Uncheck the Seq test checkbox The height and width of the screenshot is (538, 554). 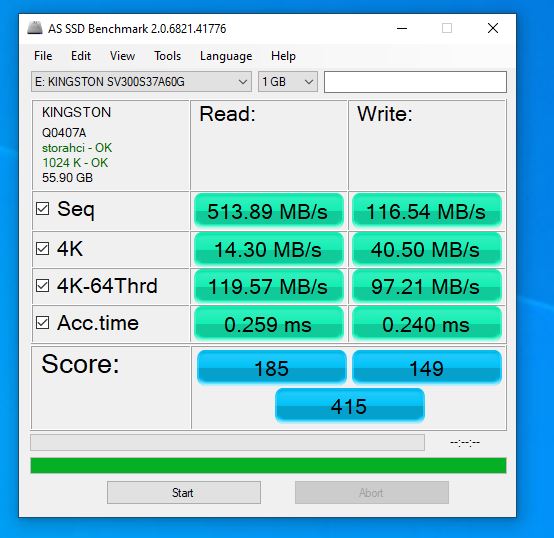pyautogui.click(x=42, y=209)
